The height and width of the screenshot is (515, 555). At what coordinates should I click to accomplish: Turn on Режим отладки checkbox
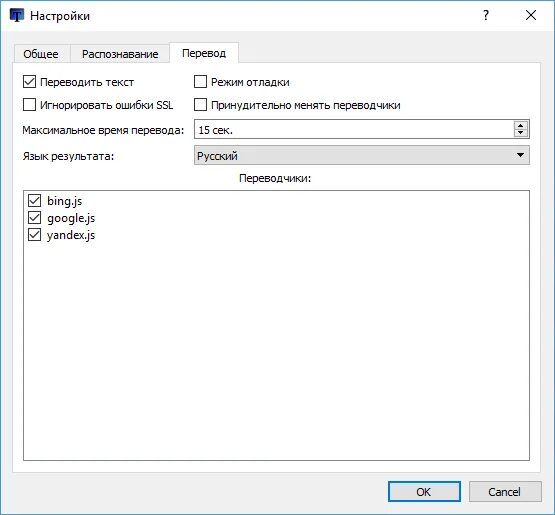[200, 82]
